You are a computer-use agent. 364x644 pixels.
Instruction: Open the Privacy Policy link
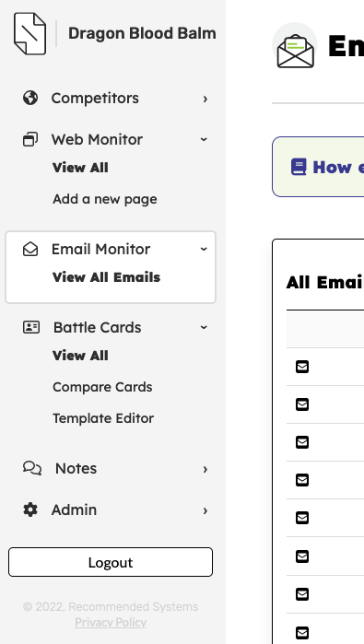tap(111, 622)
